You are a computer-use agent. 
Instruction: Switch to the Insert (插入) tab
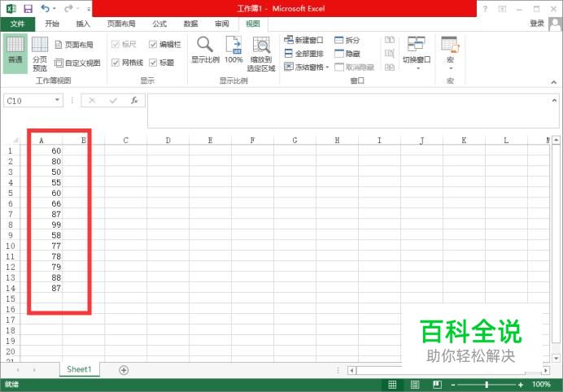(x=83, y=24)
